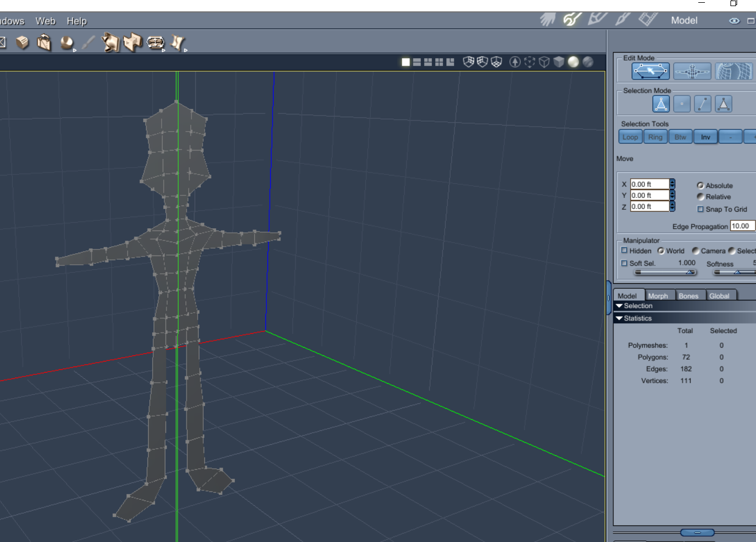Choose the figure animation edit mode
This screenshot has height=542, width=756.
(692, 71)
